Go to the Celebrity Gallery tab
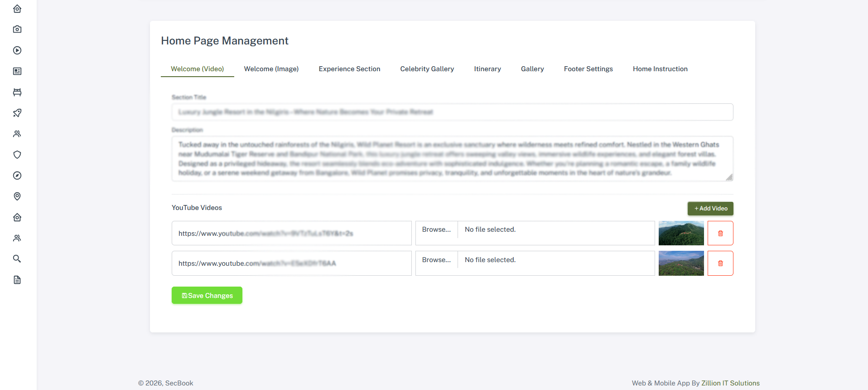The image size is (868, 390). (x=427, y=69)
